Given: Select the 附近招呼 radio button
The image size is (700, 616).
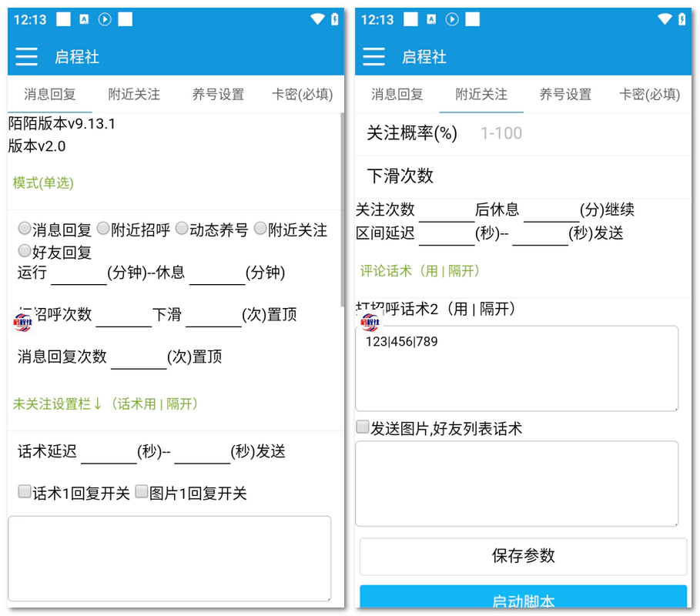Looking at the screenshot, I should click(103, 229).
